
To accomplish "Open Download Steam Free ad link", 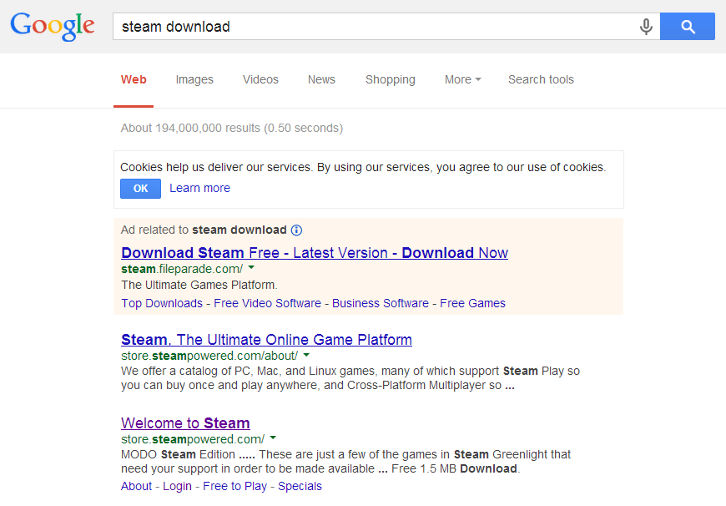I will point(314,253).
